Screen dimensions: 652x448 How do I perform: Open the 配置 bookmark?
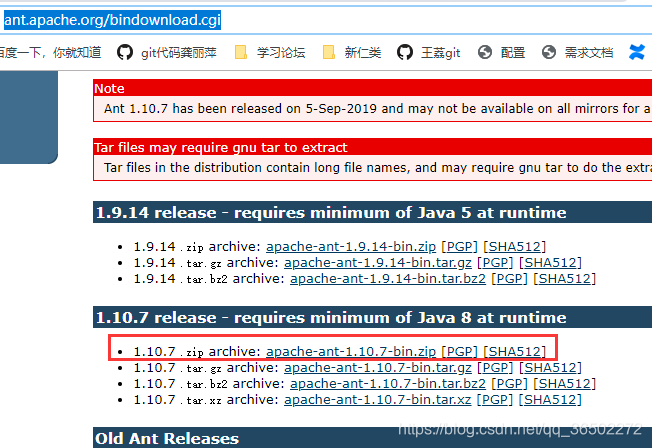coord(513,53)
